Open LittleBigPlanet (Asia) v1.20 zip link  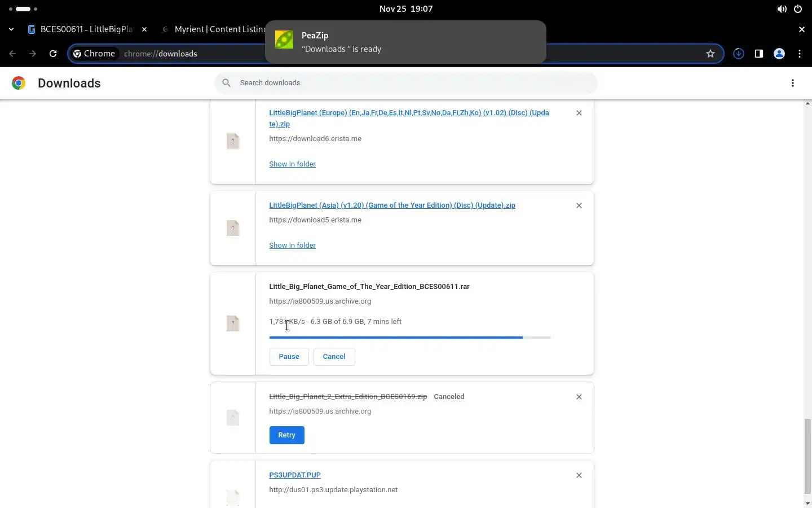[392, 205]
